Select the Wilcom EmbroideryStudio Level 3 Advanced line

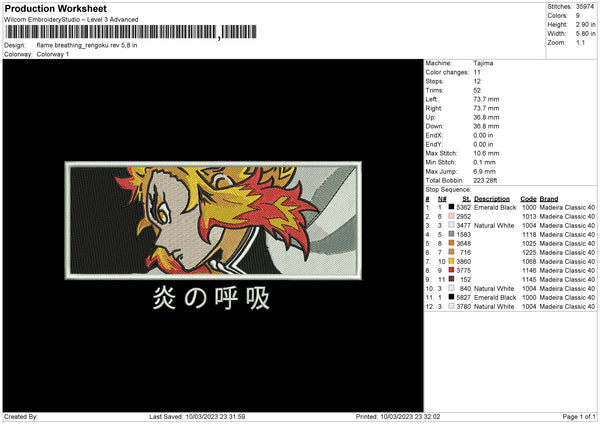point(71,20)
